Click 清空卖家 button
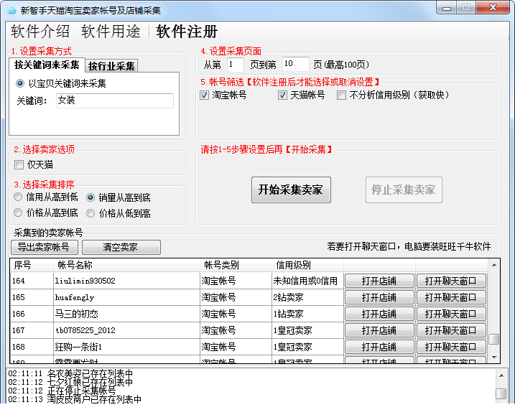The height and width of the screenshot is (420, 515). coord(121,247)
